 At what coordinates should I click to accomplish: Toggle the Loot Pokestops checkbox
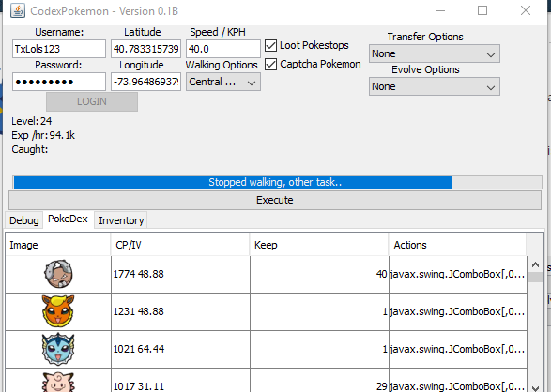pos(270,45)
